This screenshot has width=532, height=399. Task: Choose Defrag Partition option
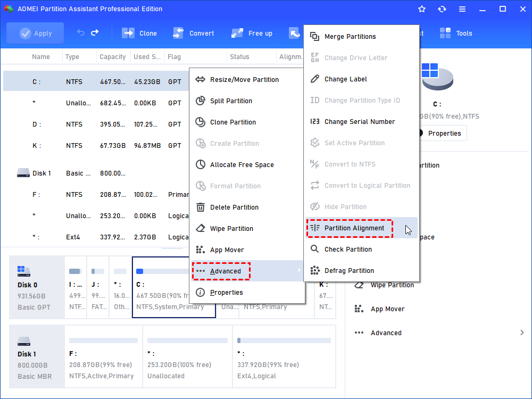[x=361, y=270]
